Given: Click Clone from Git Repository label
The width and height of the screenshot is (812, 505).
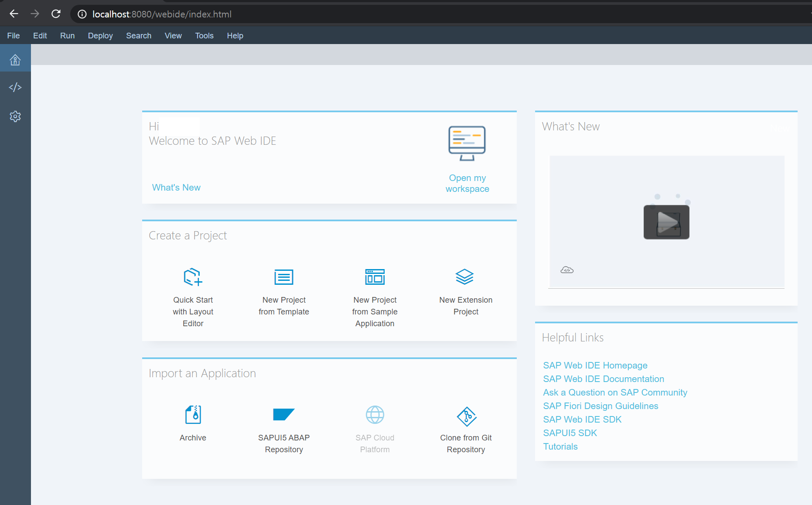Looking at the screenshot, I should click(466, 444).
